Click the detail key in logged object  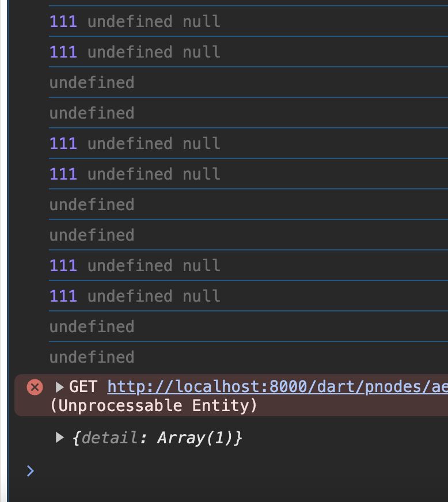[109, 438]
